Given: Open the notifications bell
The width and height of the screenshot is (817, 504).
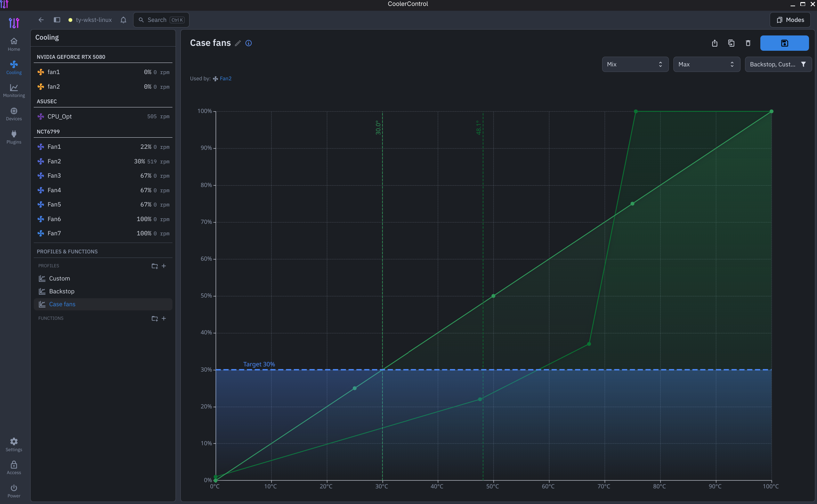Looking at the screenshot, I should click(123, 20).
